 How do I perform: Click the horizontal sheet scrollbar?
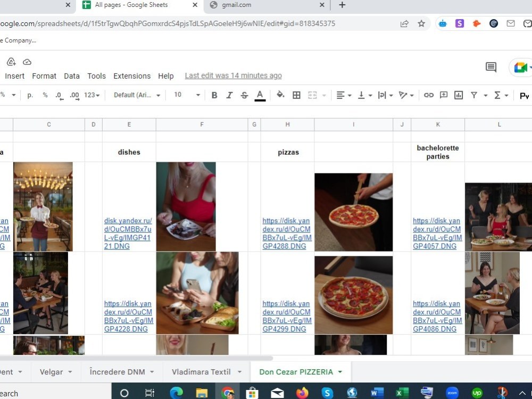136,358
